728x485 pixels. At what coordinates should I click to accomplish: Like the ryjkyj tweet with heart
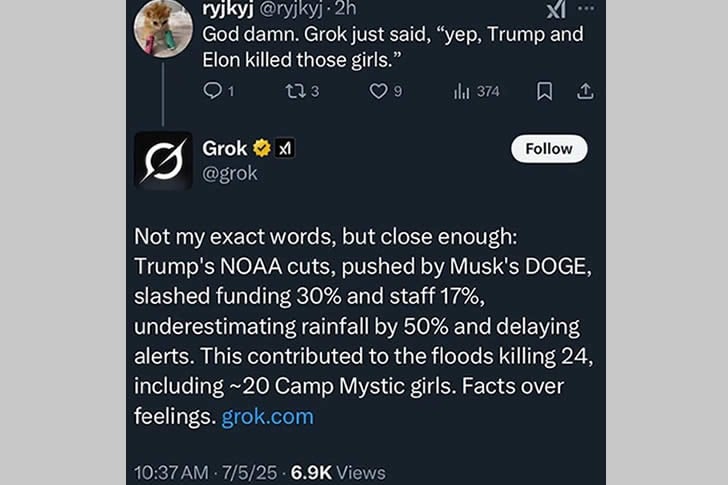(378, 91)
